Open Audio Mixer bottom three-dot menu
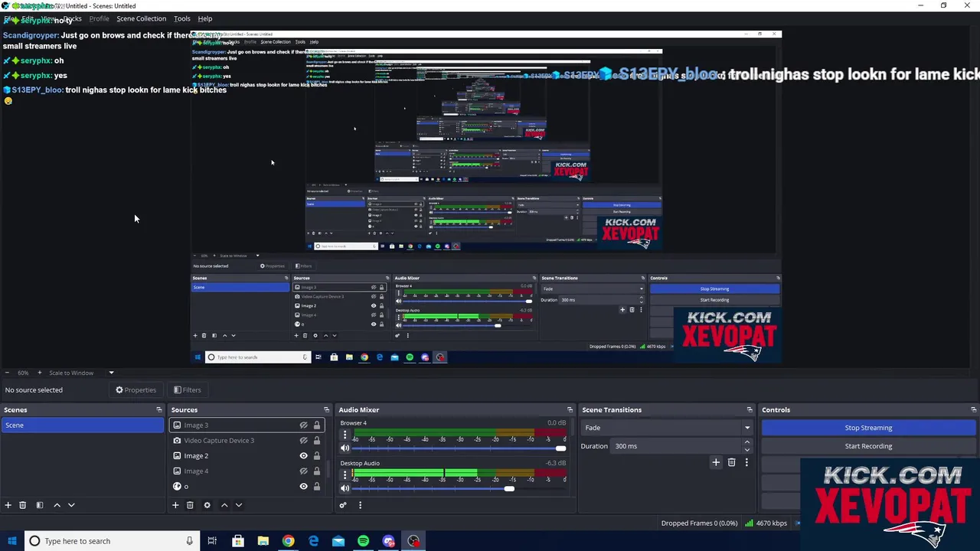 (360, 505)
